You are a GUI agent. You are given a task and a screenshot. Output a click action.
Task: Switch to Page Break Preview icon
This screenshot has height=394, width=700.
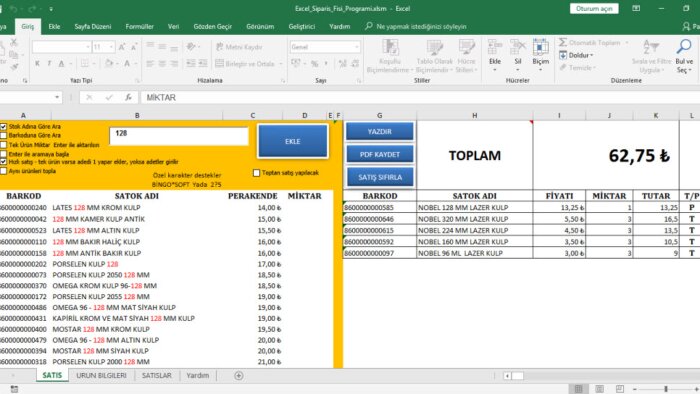pyautogui.click(x=620, y=389)
